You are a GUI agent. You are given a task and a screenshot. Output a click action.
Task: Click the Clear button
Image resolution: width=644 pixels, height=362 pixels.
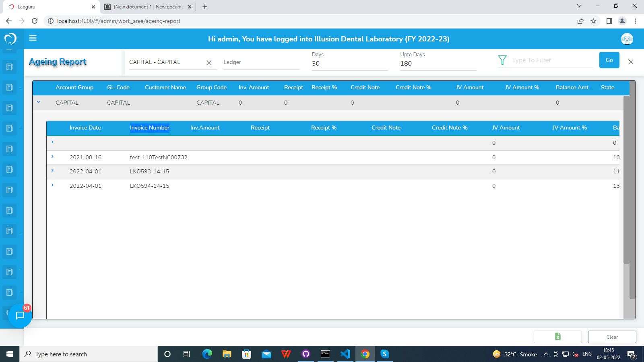612,337
